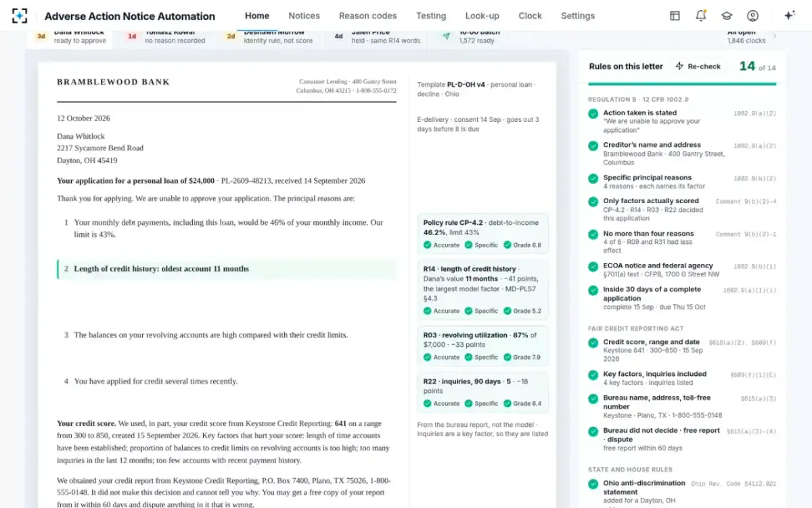Screen dimensions: 812x508
Task: Click the green check beside Credit score, range and date
Action: pos(593,343)
